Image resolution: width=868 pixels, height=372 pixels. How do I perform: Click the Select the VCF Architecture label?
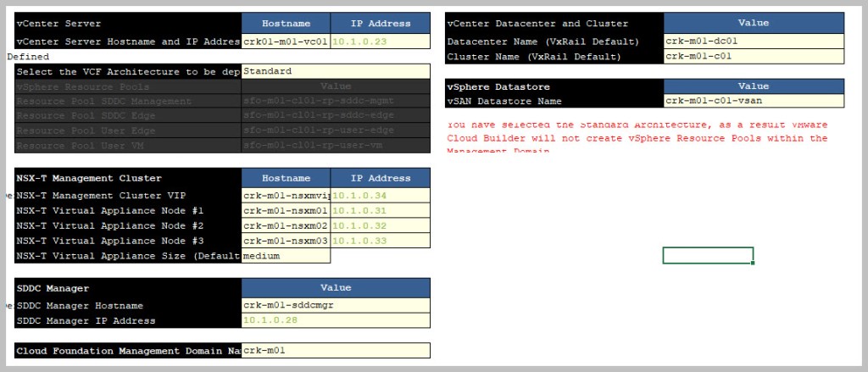[x=128, y=71]
